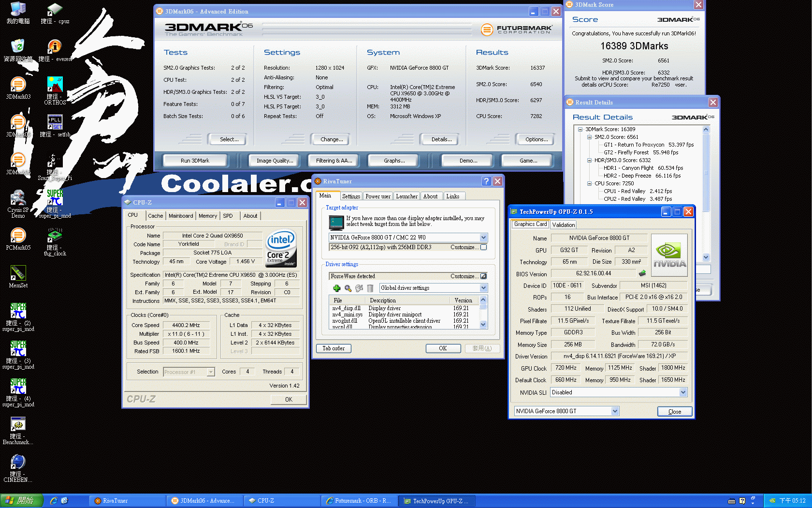Click the Result Details scroll up arrow

point(706,129)
